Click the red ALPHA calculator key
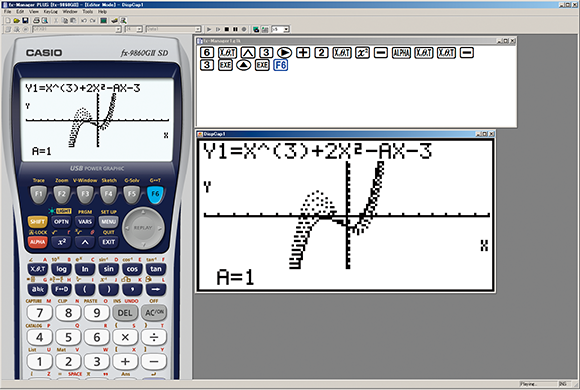Screen dimensions: 580x390 pos(37,242)
